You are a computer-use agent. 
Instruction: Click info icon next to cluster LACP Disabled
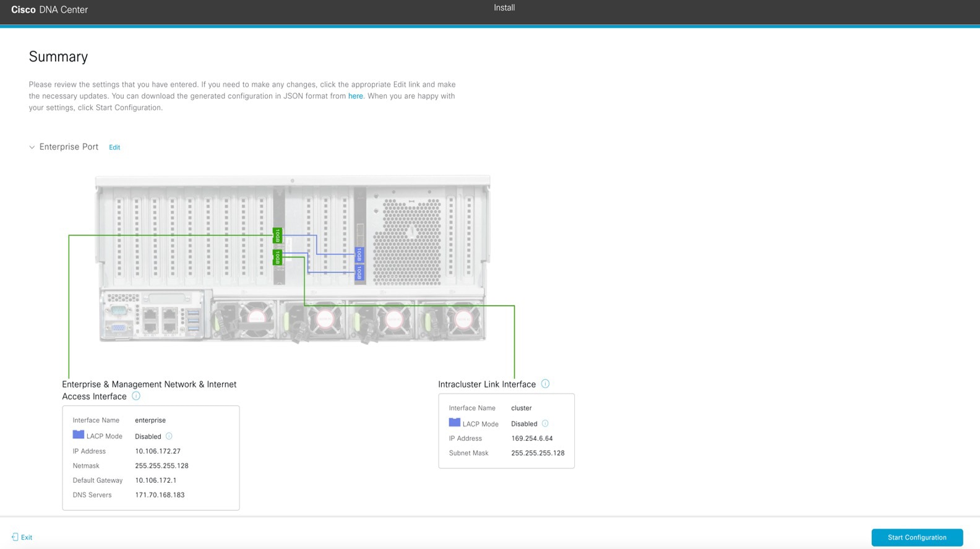tap(545, 423)
